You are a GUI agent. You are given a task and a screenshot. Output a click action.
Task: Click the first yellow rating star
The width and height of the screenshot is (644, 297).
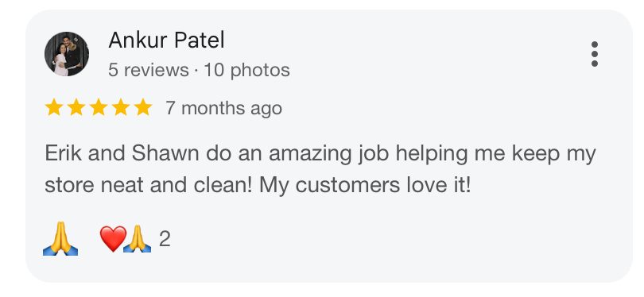[x=54, y=108]
